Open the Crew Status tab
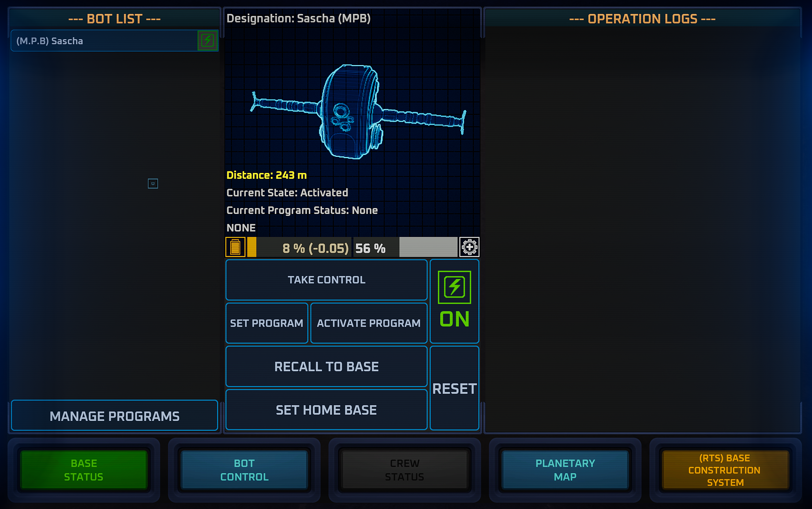812x509 pixels. point(405,470)
